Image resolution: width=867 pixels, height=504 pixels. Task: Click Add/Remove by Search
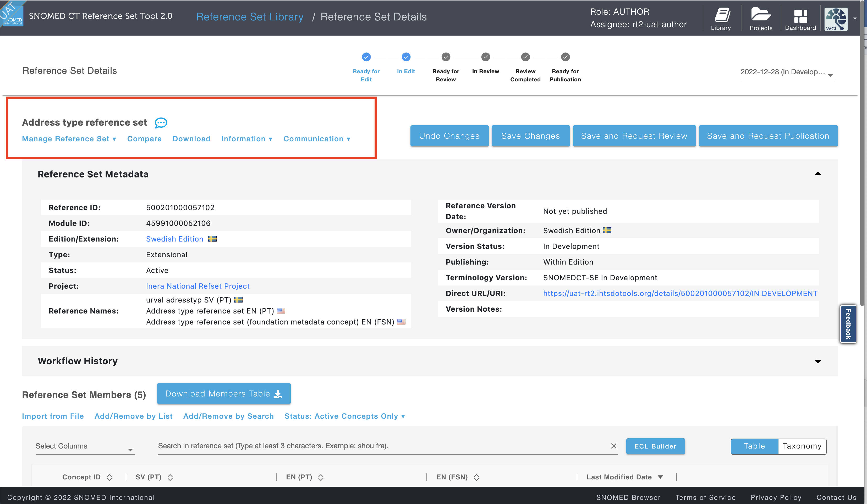[228, 416]
